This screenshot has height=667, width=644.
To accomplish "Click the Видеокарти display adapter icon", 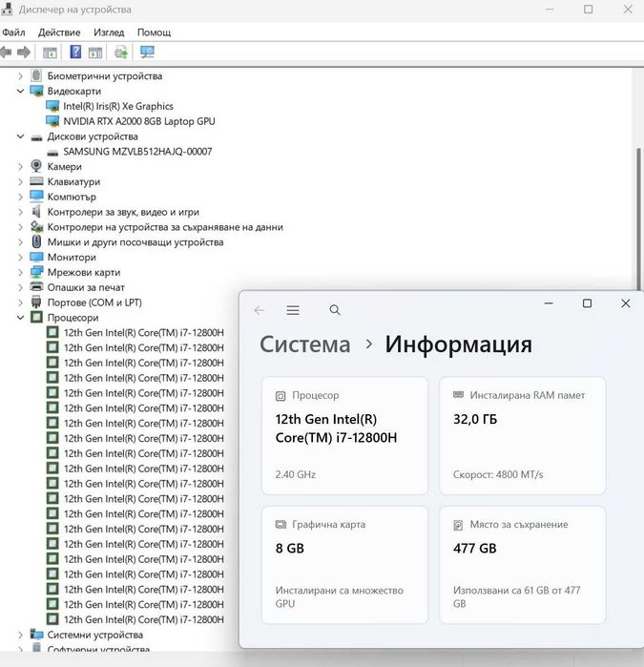I will tap(36, 91).
